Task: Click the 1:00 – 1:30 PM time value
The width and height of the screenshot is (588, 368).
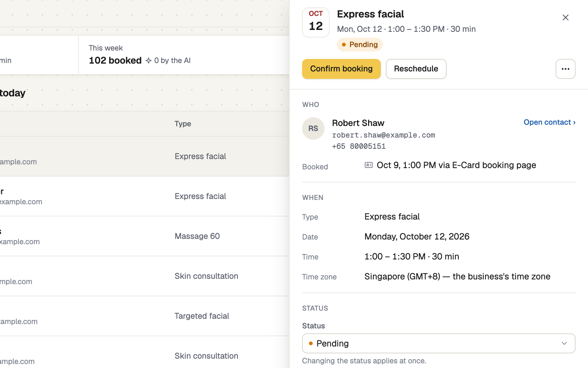Action: 412,257
